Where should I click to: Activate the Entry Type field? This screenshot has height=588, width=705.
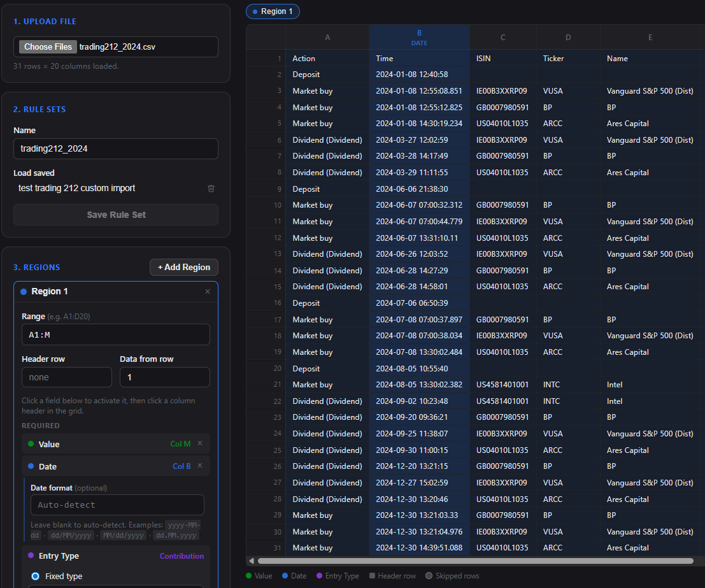116,556
